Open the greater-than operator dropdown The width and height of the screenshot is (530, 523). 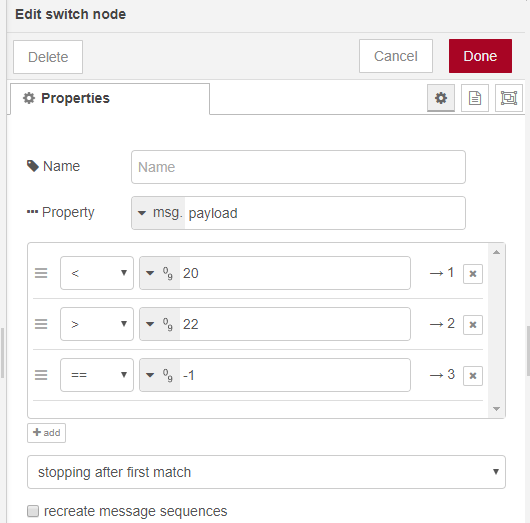(x=97, y=324)
